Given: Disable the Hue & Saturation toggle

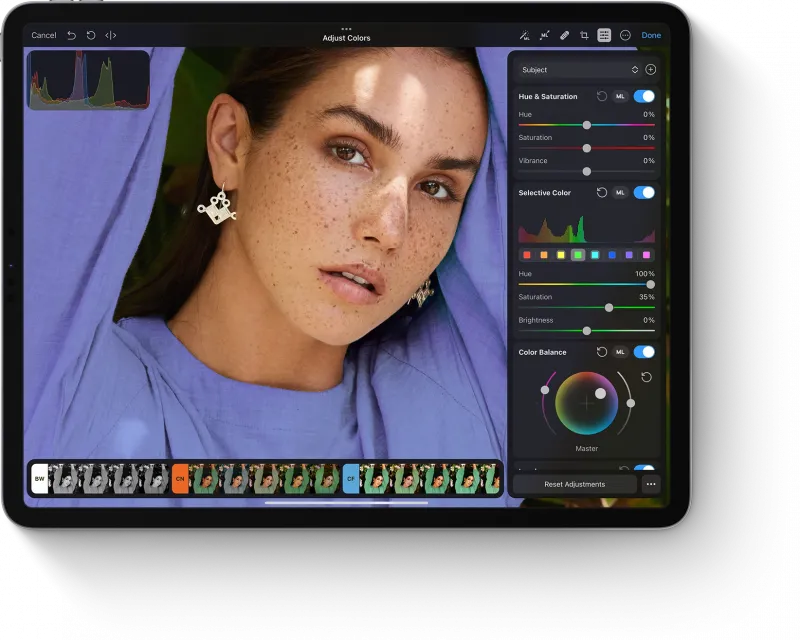Looking at the screenshot, I should click(644, 97).
